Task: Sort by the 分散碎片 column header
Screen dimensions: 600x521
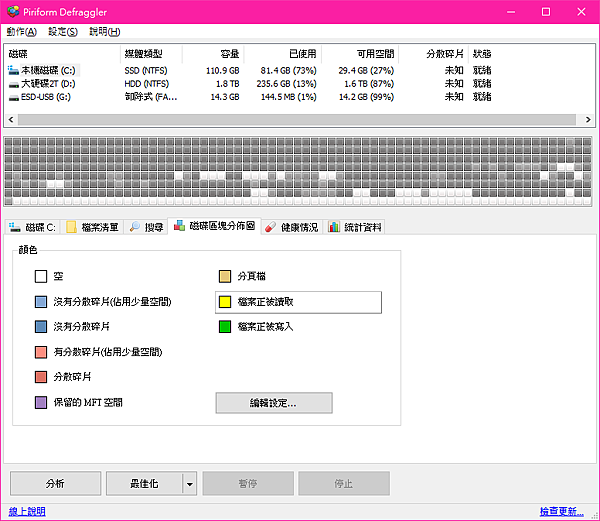Action: [x=433, y=54]
